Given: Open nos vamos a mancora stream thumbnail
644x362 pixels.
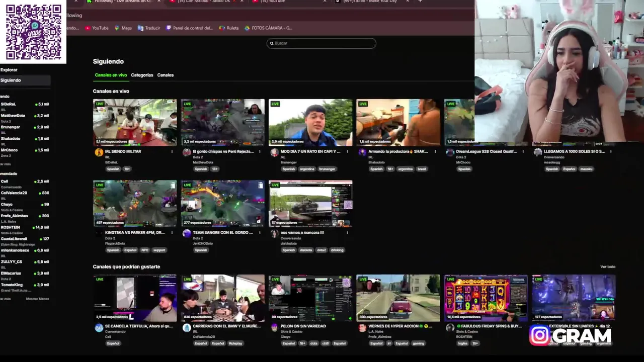Looking at the screenshot, I should click(310, 204).
